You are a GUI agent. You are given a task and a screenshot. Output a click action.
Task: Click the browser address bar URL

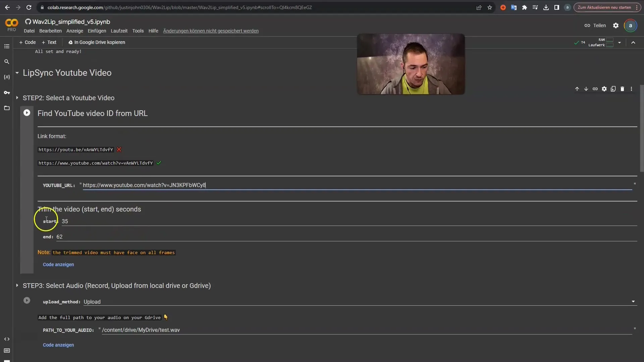pyautogui.click(x=180, y=7)
